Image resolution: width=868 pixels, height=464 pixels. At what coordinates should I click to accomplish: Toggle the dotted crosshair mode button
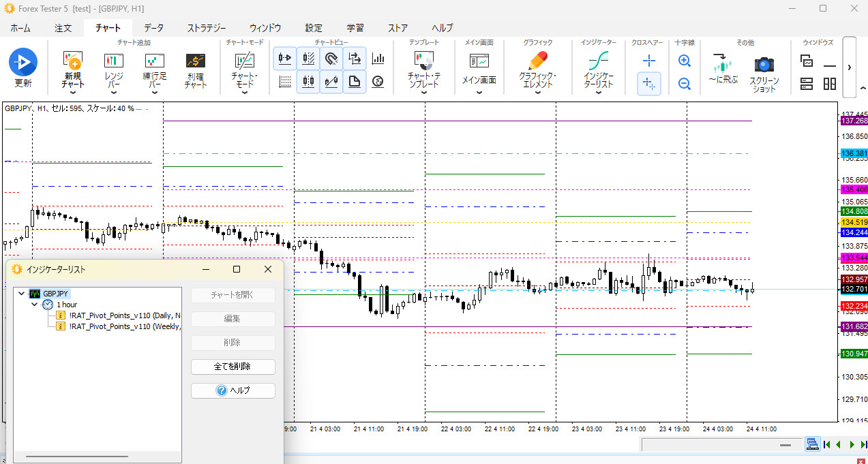tap(649, 84)
